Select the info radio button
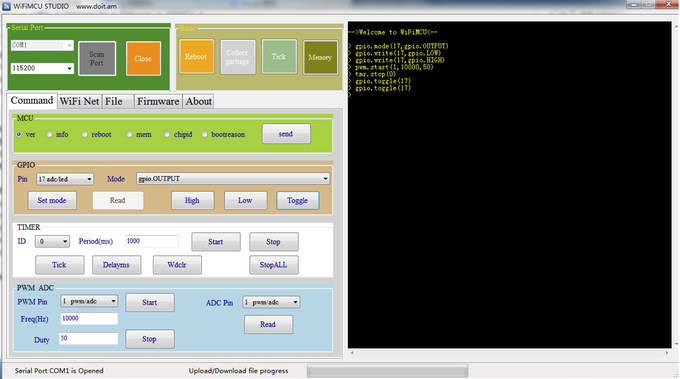 [x=49, y=134]
